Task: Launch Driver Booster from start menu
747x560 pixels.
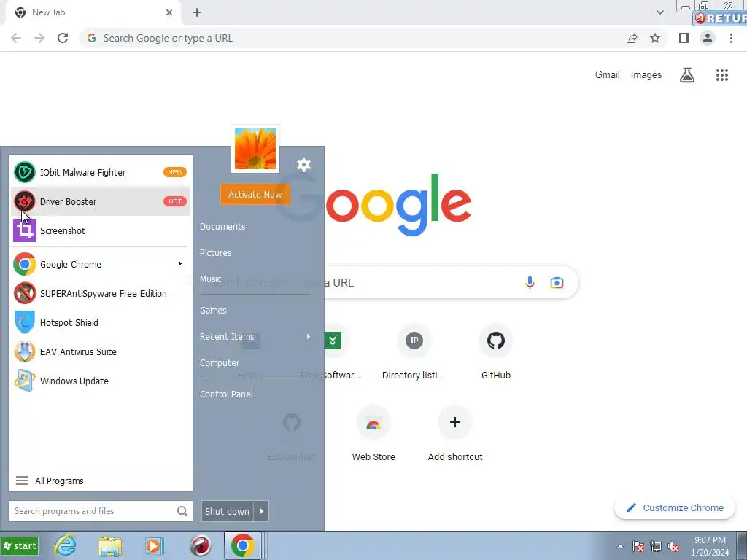Action: click(100, 201)
